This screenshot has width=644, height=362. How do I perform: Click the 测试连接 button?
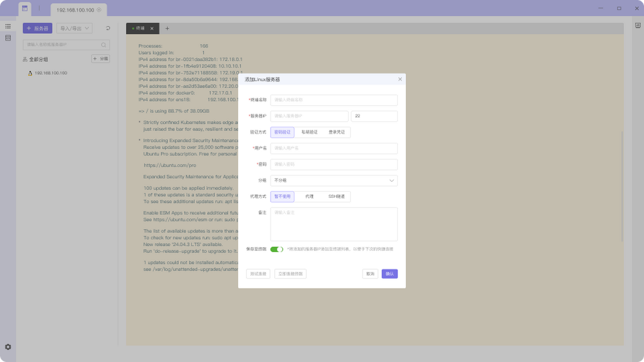click(x=258, y=274)
